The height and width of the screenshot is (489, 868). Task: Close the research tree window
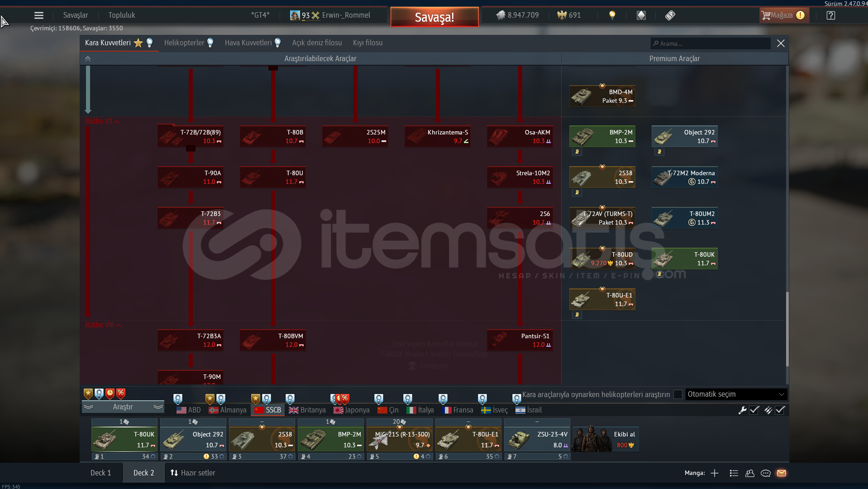click(x=781, y=43)
